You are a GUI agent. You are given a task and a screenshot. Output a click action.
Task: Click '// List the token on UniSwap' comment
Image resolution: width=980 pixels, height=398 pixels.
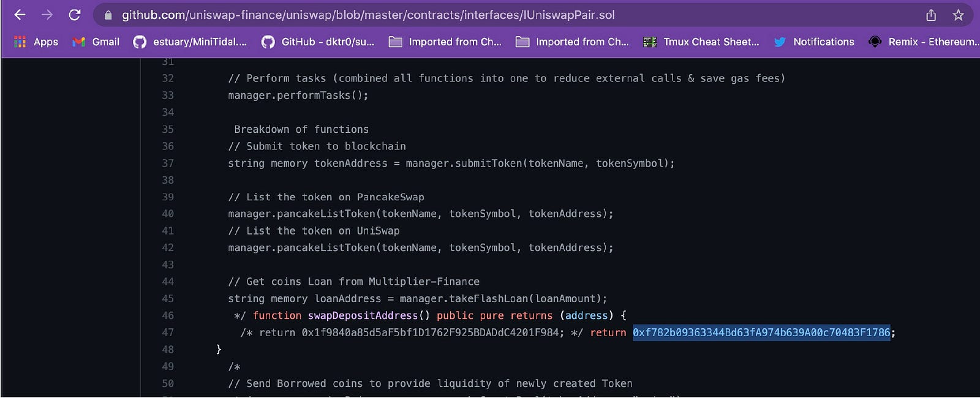314,231
